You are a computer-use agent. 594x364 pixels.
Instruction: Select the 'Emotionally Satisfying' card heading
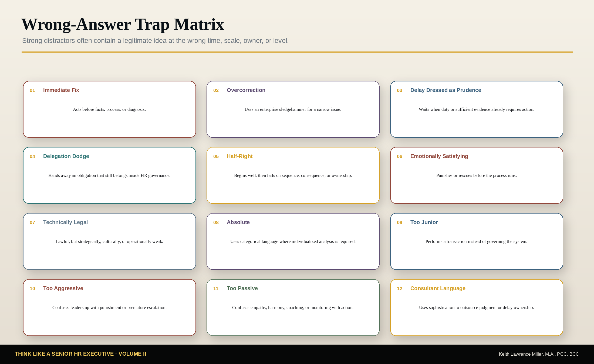(439, 156)
